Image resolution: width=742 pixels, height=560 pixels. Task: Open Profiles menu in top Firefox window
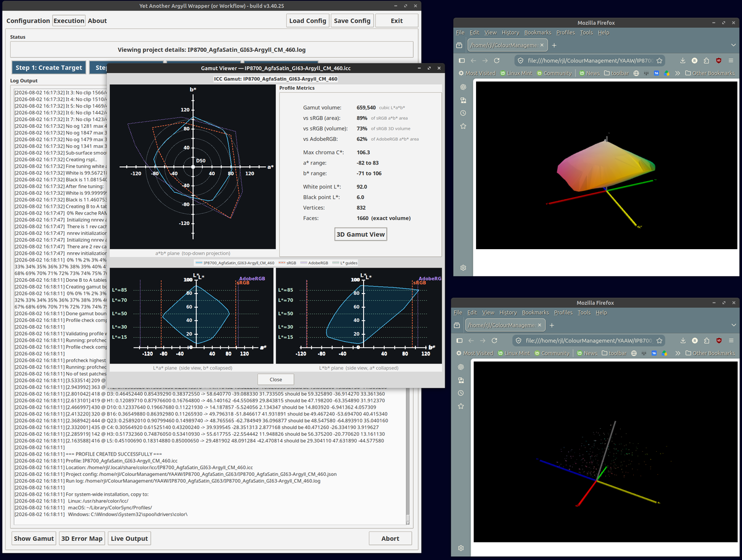(x=565, y=32)
